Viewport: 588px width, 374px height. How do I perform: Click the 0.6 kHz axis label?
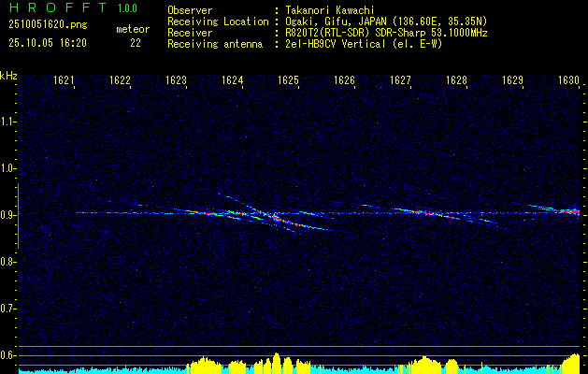pyautogui.click(x=7, y=355)
